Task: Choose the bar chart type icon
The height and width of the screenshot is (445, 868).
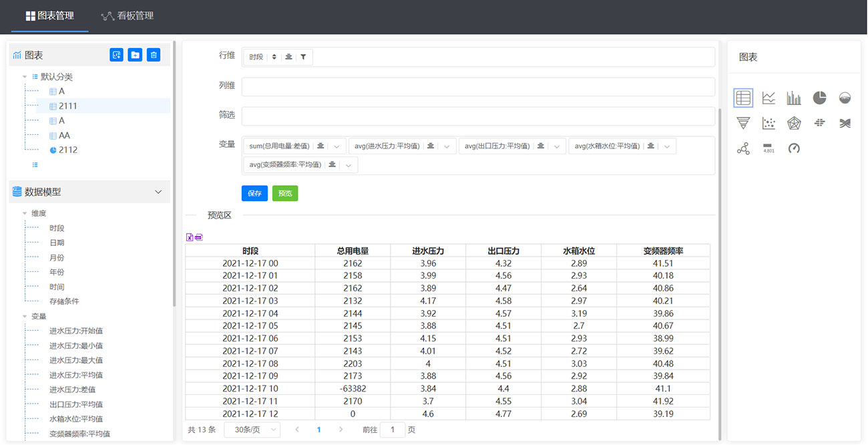Action: coord(794,98)
